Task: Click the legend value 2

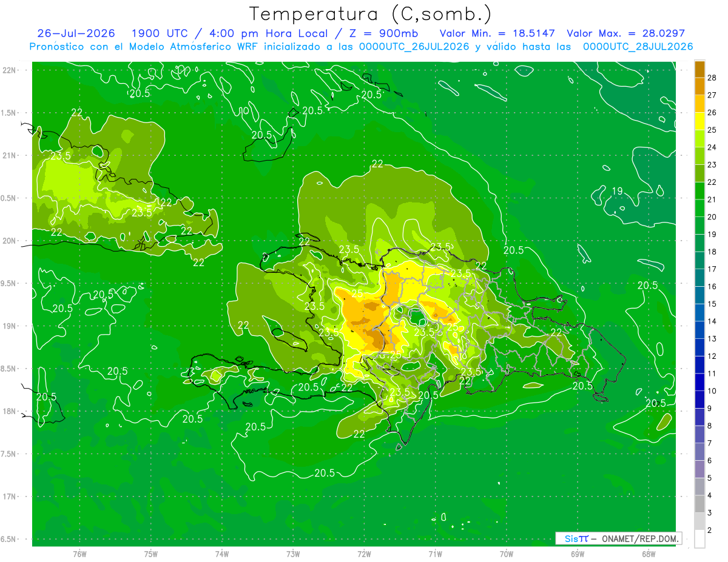Action: [x=710, y=530]
